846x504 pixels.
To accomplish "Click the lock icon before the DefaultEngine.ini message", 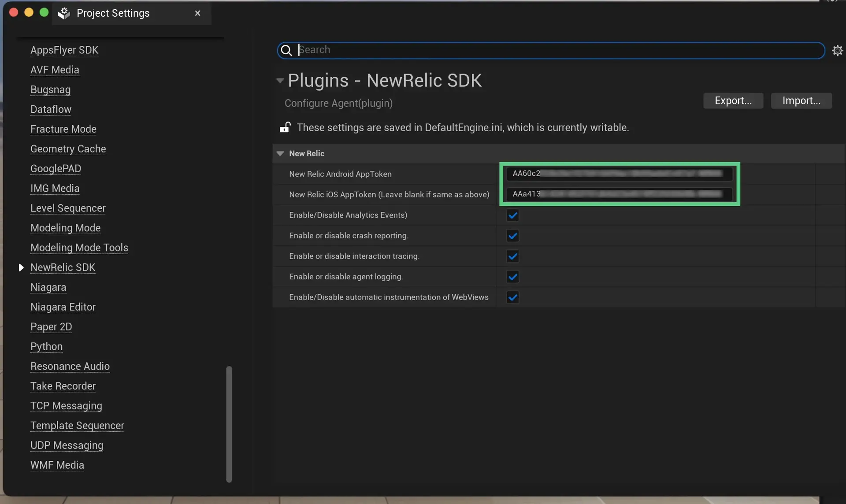I will pyautogui.click(x=285, y=127).
